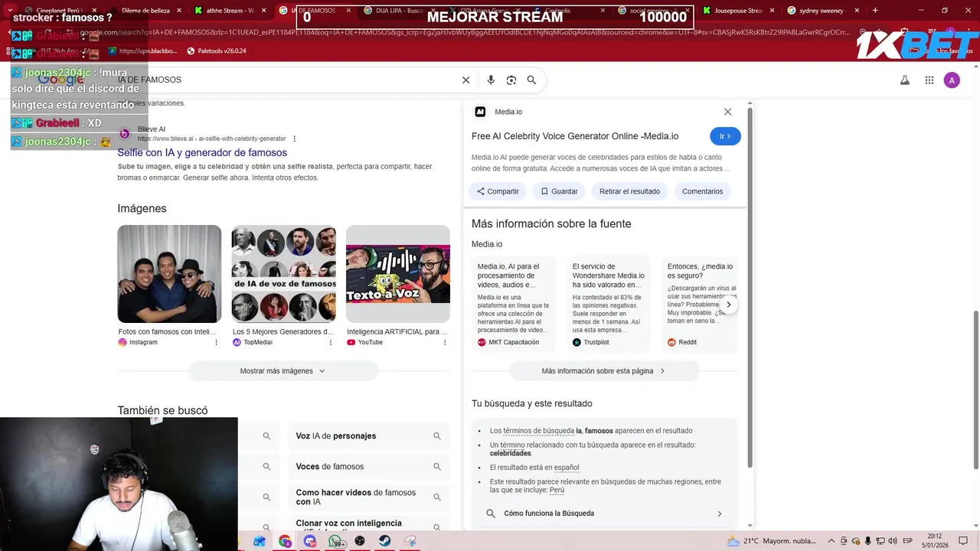Open Steam from the taskbar

(x=385, y=541)
